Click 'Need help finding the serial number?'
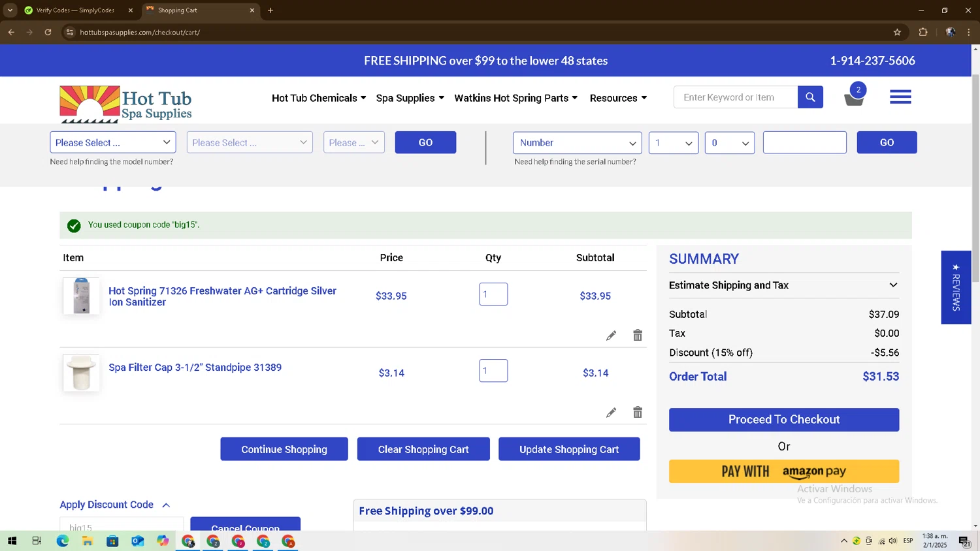The width and height of the screenshot is (980, 551). (x=575, y=162)
